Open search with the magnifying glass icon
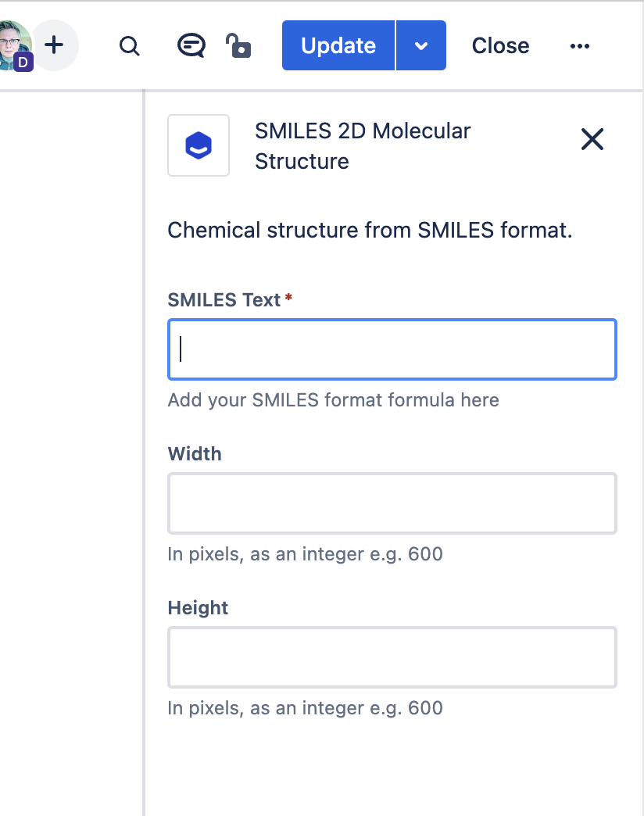 pos(130,45)
